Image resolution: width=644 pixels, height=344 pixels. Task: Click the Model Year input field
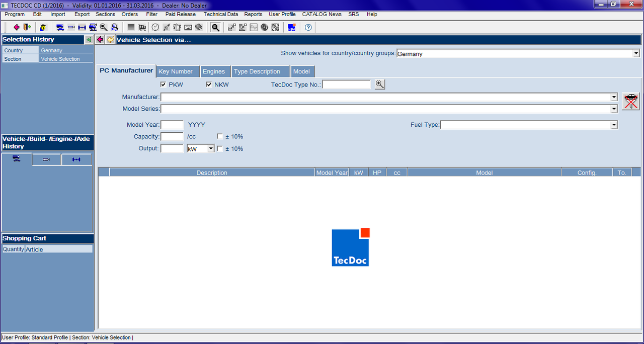pyautogui.click(x=172, y=125)
